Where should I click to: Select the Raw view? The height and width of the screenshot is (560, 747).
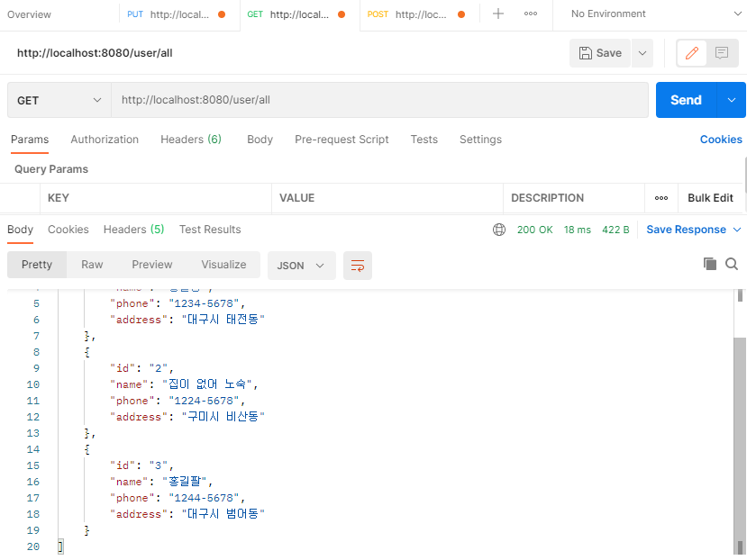(x=92, y=265)
